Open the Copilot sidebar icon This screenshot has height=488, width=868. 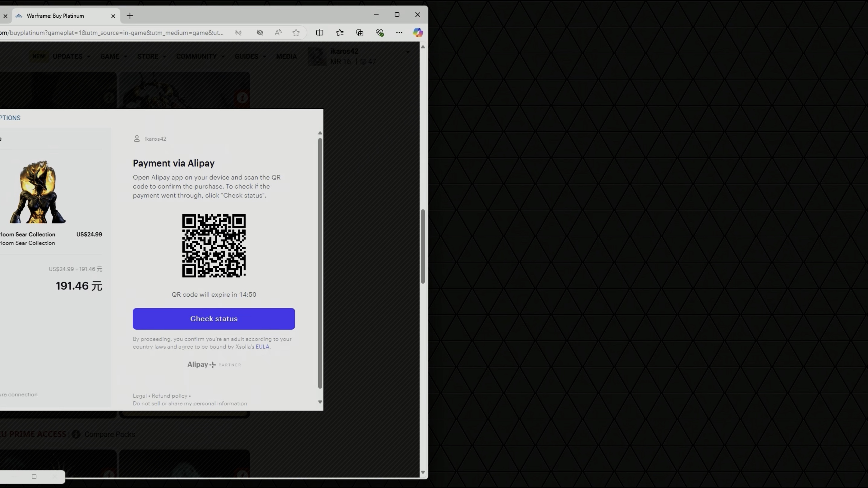(x=418, y=33)
